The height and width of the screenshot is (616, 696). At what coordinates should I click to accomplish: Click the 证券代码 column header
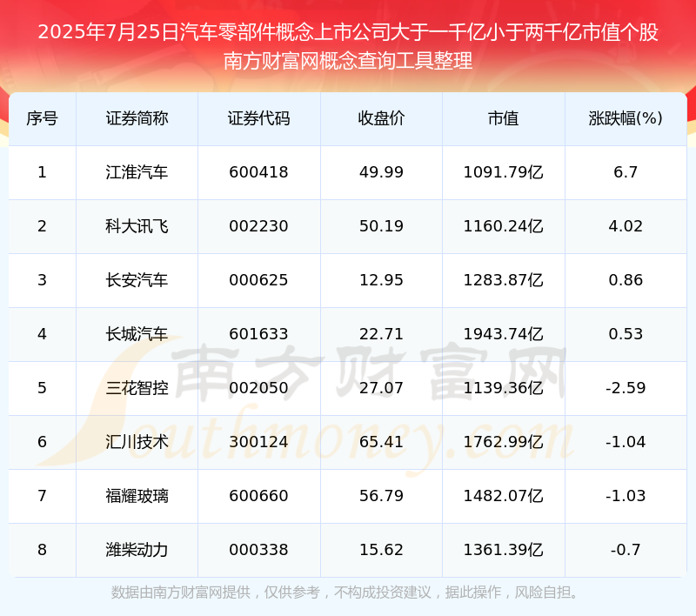click(x=258, y=118)
